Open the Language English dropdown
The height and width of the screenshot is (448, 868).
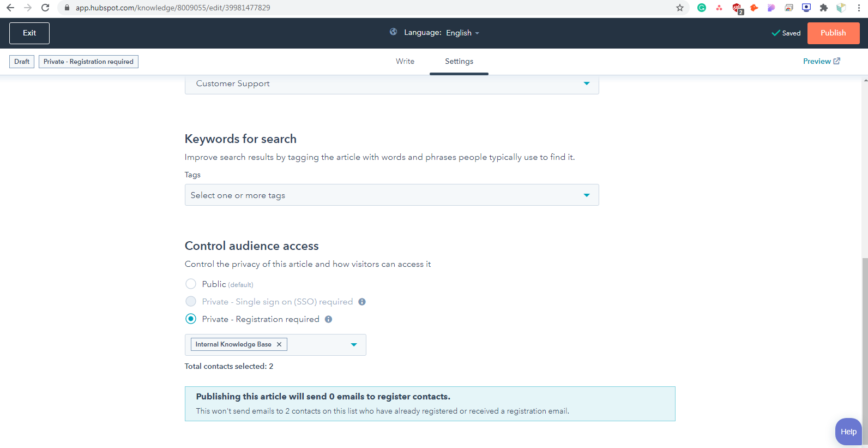[x=462, y=33]
